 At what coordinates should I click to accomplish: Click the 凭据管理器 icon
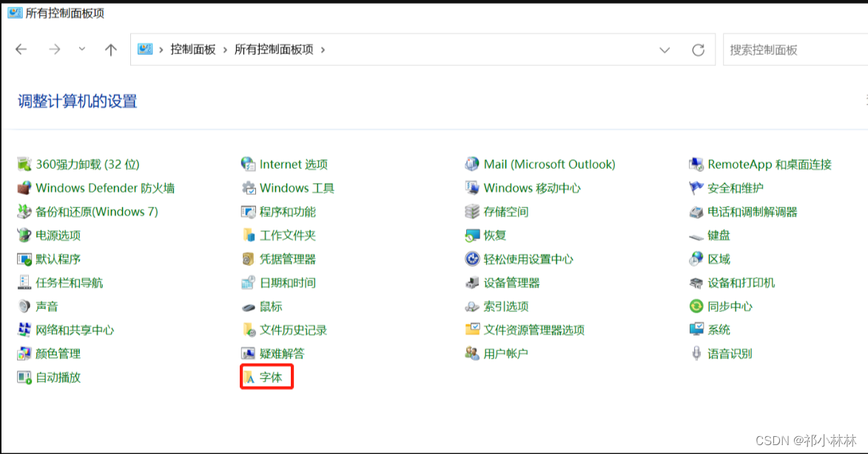[248, 259]
